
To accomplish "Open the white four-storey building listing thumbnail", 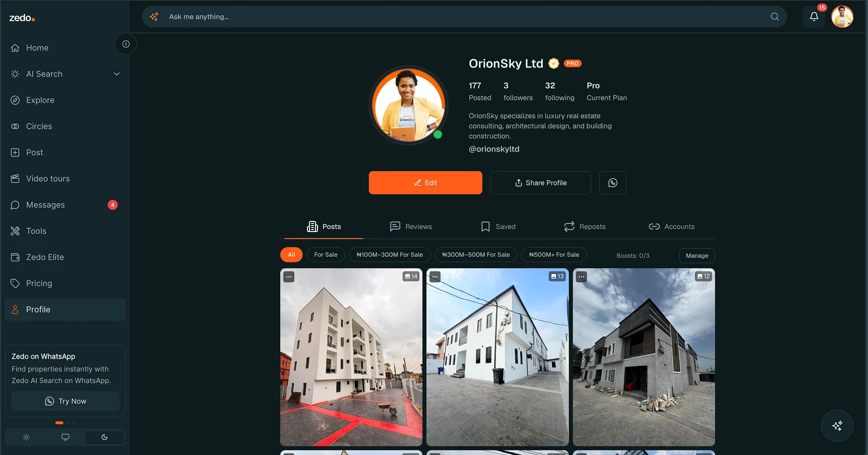I will (351, 357).
